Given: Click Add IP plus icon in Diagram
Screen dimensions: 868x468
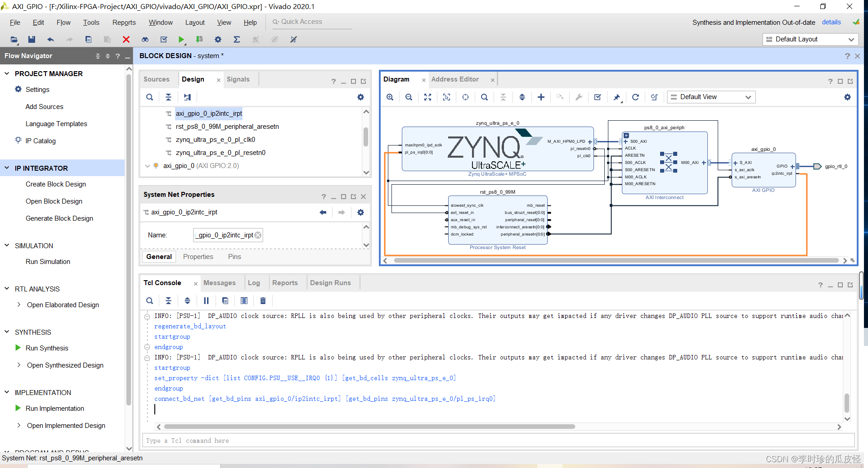Looking at the screenshot, I should [541, 97].
